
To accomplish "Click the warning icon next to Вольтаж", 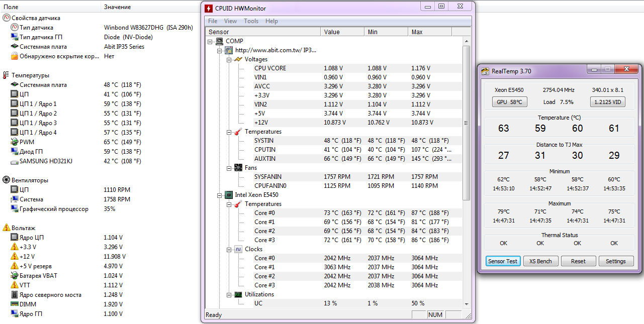I will click(6, 228).
